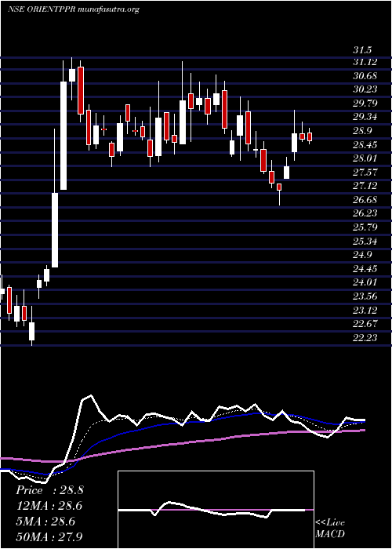Click the NSE ORIENTPPR munafasutra.org title

point(73,9)
